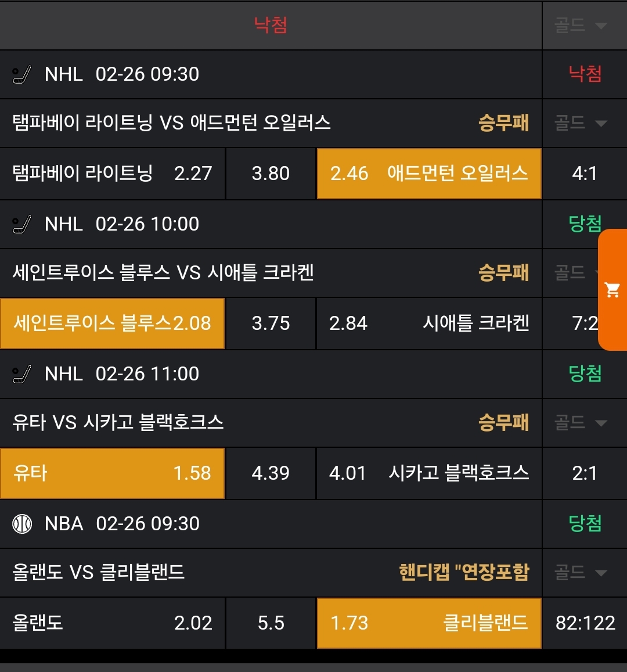The image size is (627, 672).
Task: Pick 탬파베이 라이트닝 at 2.27 odds
Action: [x=112, y=174]
